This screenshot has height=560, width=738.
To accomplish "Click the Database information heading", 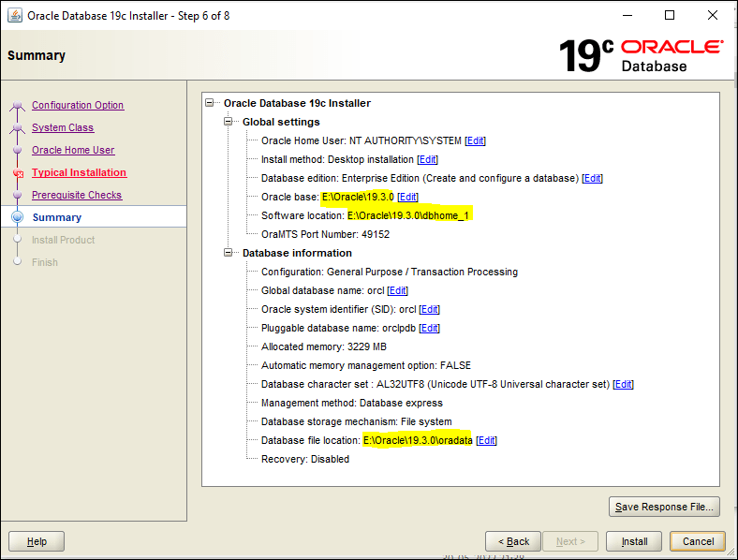I will click(297, 253).
